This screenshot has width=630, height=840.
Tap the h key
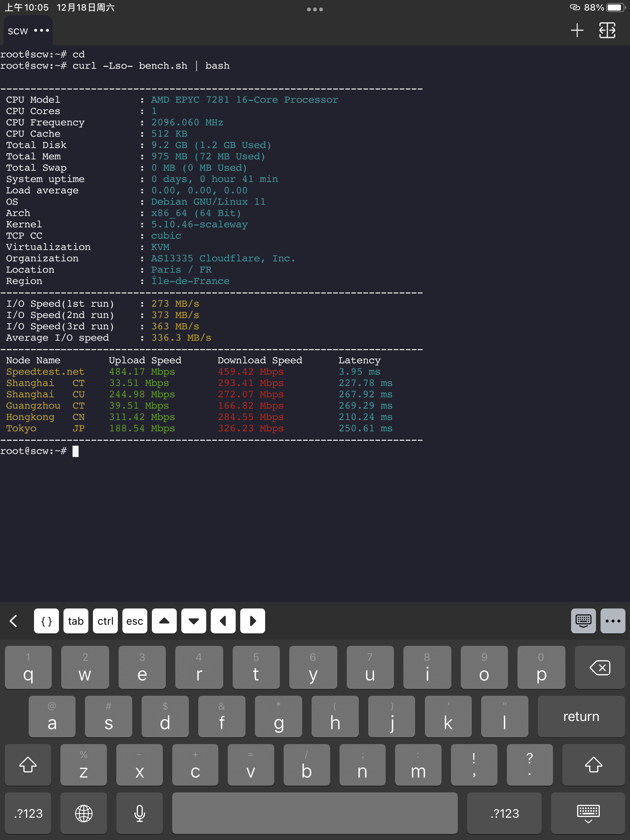pyautogui.click(x=335, y=716)
